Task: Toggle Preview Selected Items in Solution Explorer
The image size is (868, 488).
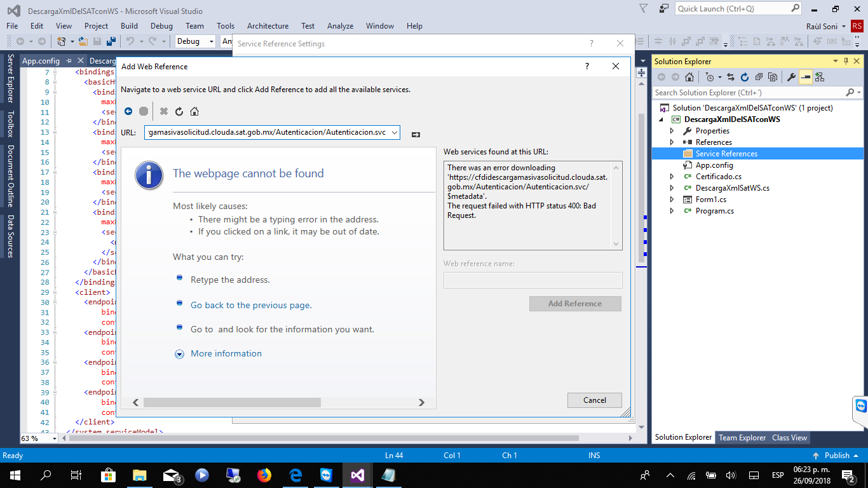Action: coord(806,77)
